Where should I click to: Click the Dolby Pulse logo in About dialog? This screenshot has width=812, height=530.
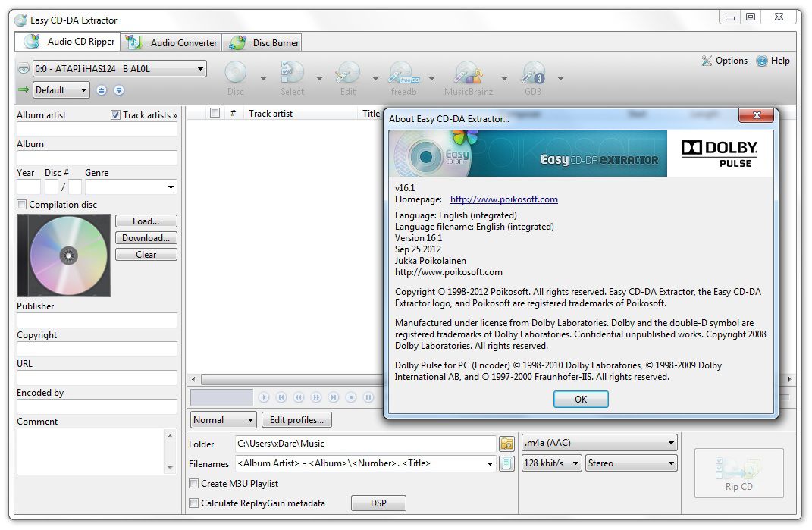click(720, 154)
